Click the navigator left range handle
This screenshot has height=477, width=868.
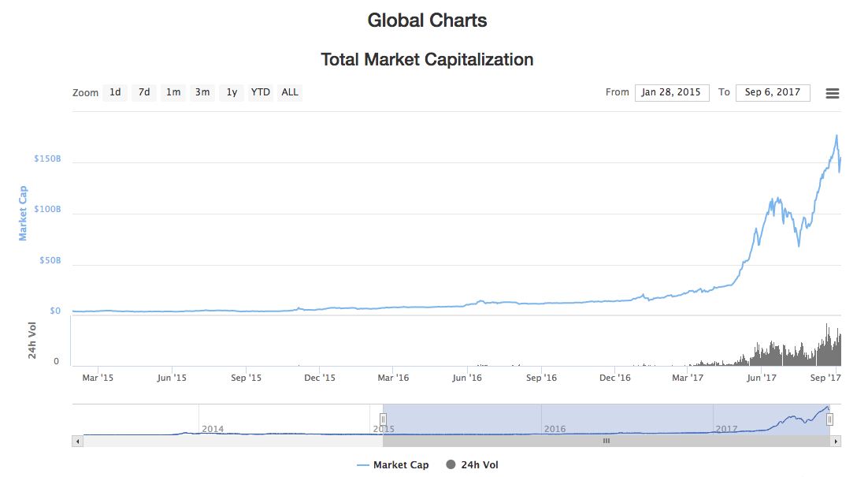pos(384,419)
